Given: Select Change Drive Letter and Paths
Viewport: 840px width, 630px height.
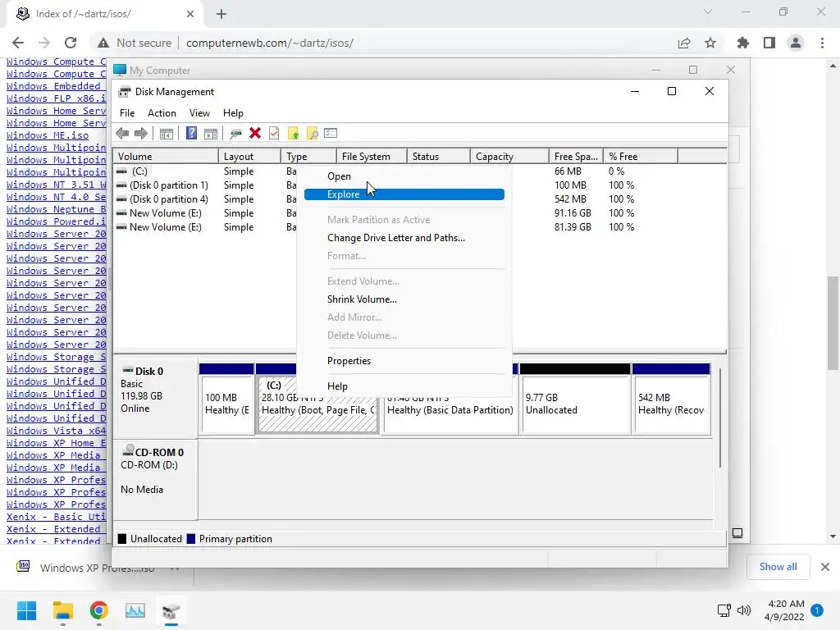Looking at the screenshot, I should pos(404,238).
